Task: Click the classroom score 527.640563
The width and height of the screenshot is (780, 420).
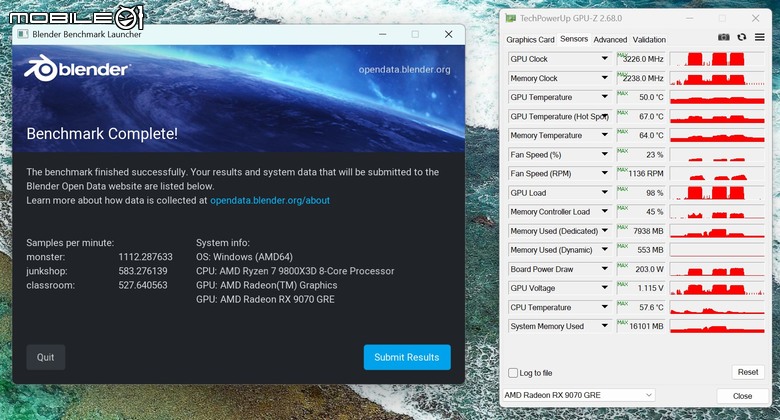Action: click(143, 285)
